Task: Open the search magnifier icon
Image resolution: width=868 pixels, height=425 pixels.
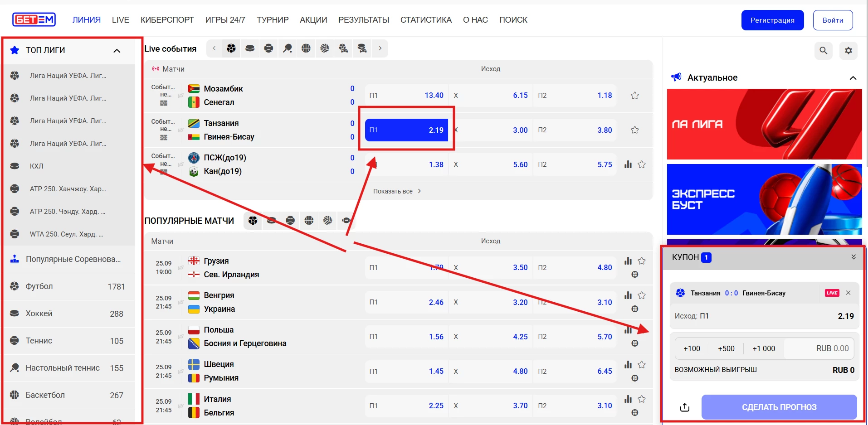Action: (823, 51)
